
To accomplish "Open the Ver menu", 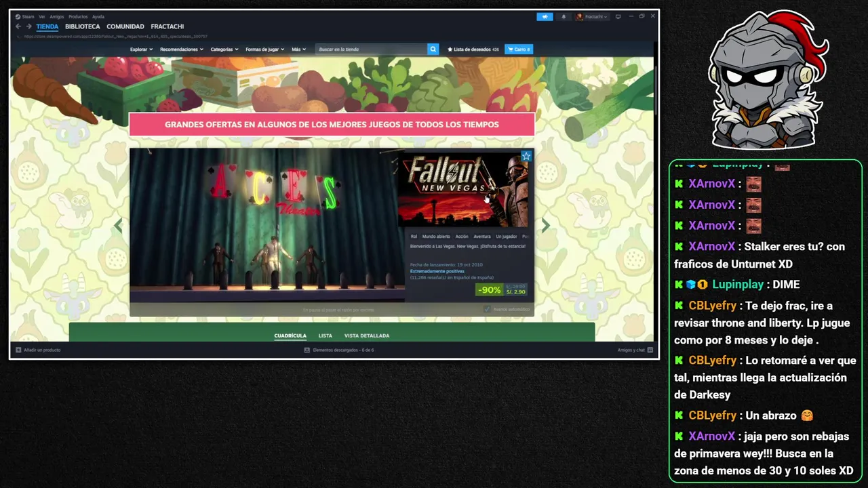I will (42, 16).
